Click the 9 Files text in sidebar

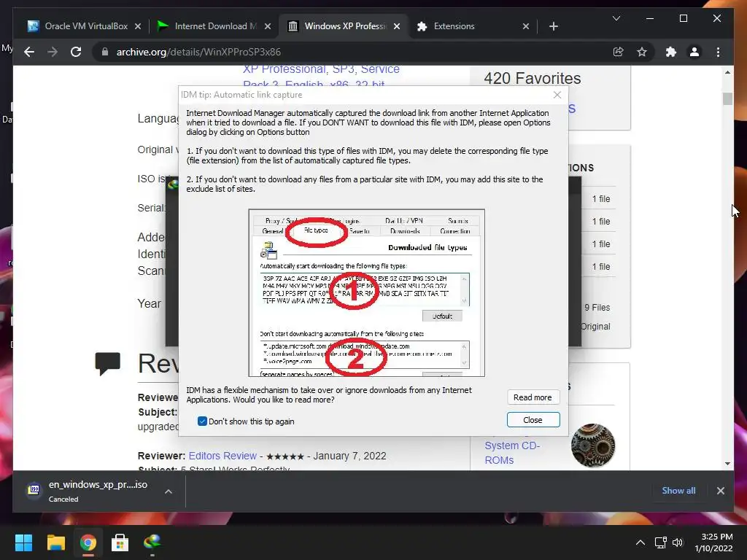pyautogui.click(x=597, y=308)
